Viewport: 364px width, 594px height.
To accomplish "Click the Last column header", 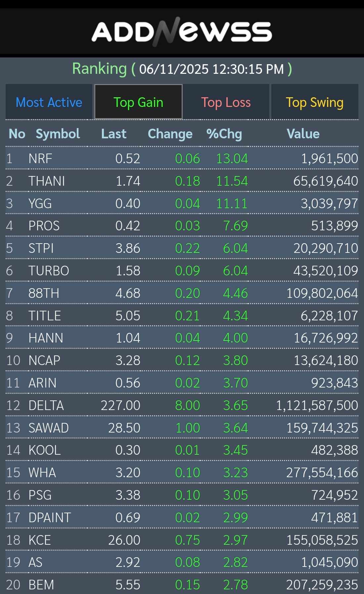I will coord(114,134).
